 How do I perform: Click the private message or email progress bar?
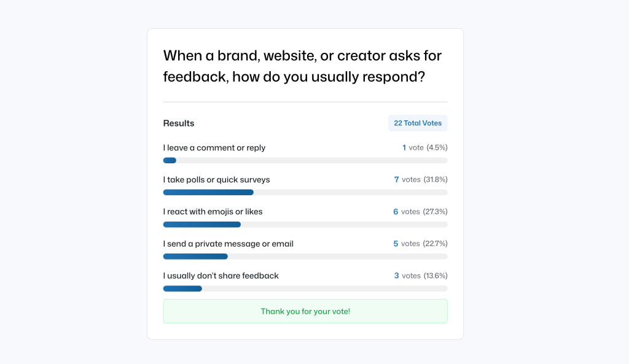click(x=305, y=257)
